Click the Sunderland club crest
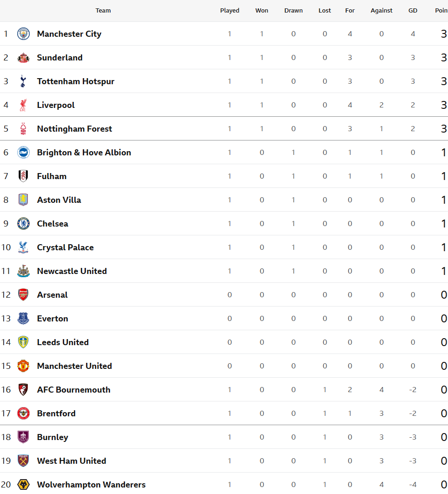448x494 pixels. click(23, 58)
